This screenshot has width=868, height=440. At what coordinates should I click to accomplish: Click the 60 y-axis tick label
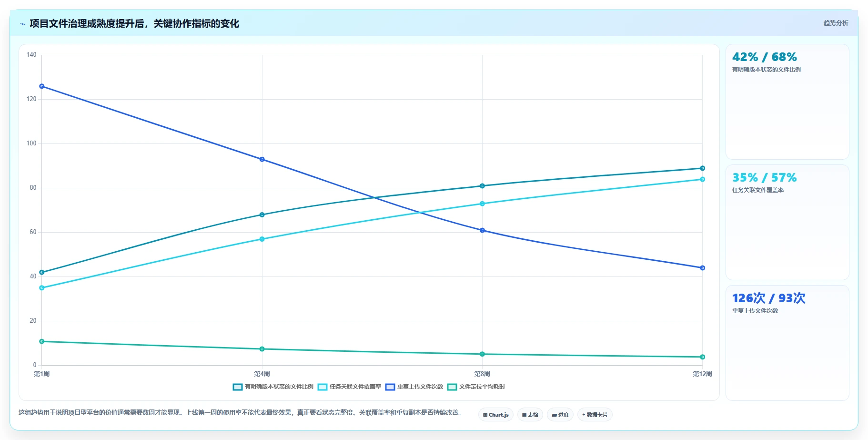33,232
